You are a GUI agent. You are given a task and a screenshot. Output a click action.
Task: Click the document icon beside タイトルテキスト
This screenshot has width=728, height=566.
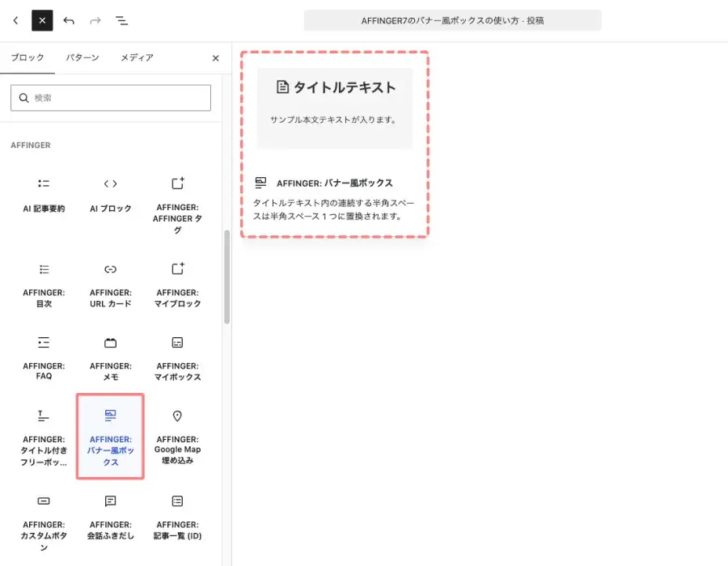pos(282,87)
